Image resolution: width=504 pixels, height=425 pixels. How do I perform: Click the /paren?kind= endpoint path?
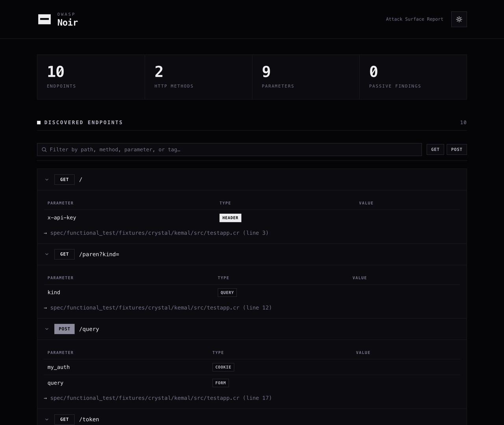pos(99,254)
